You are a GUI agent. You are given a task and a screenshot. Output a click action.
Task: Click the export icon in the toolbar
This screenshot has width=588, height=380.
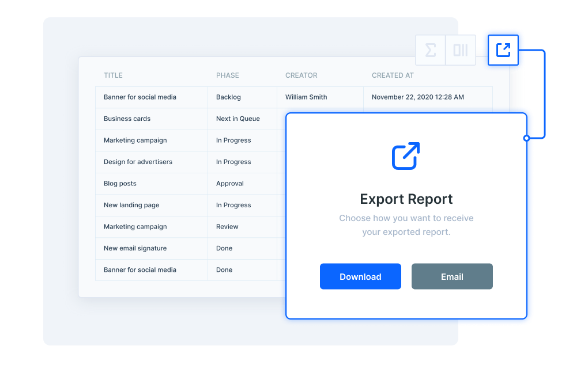click(503, 50)
